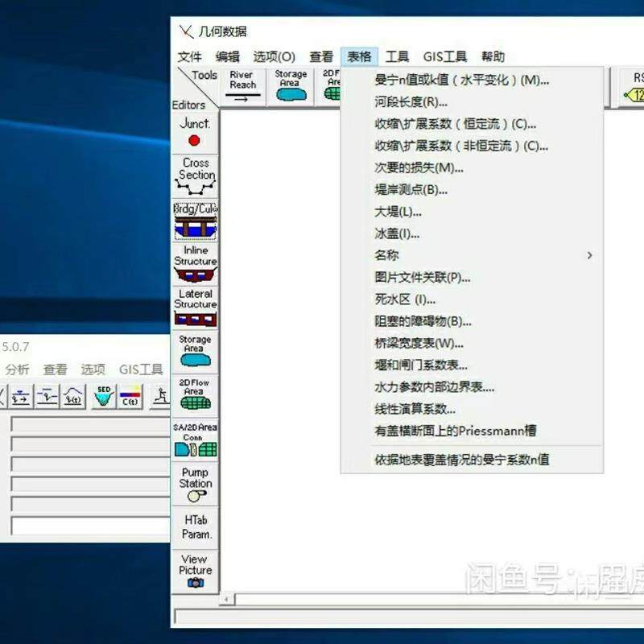Viewport: 644px width, 644px height.
Task: Open the 工具 menu
Action: click(397, 56)
